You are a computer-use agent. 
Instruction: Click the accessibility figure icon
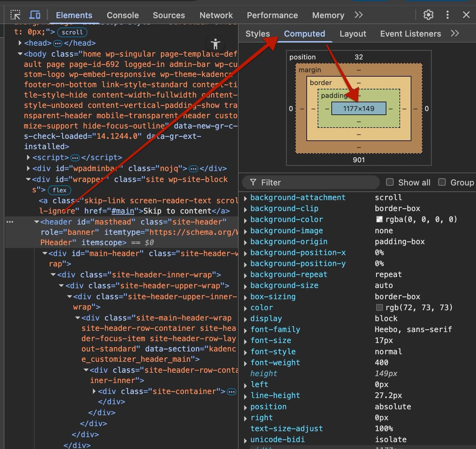(x=215, y=44)
